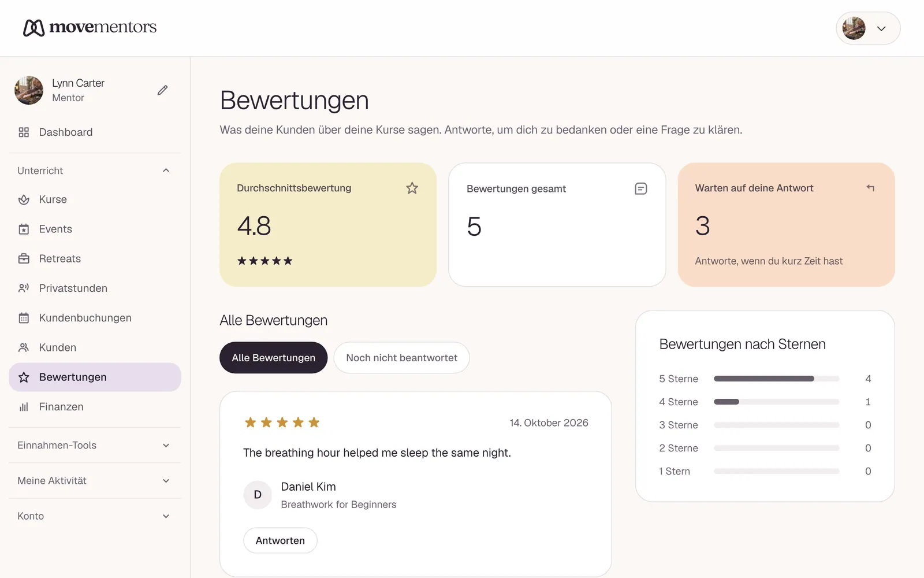924x578 pixels.
Task: Click the Kunden people icon
Action: point(24,347)
